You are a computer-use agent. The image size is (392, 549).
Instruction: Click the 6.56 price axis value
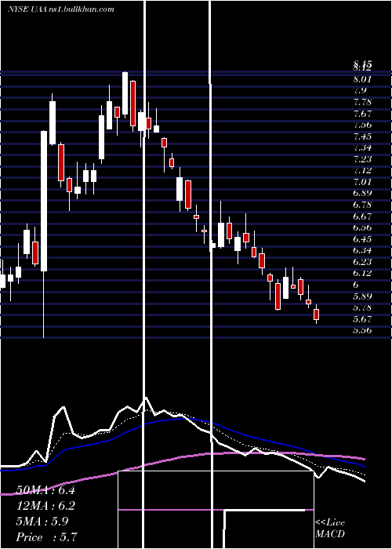pos(362,227)
